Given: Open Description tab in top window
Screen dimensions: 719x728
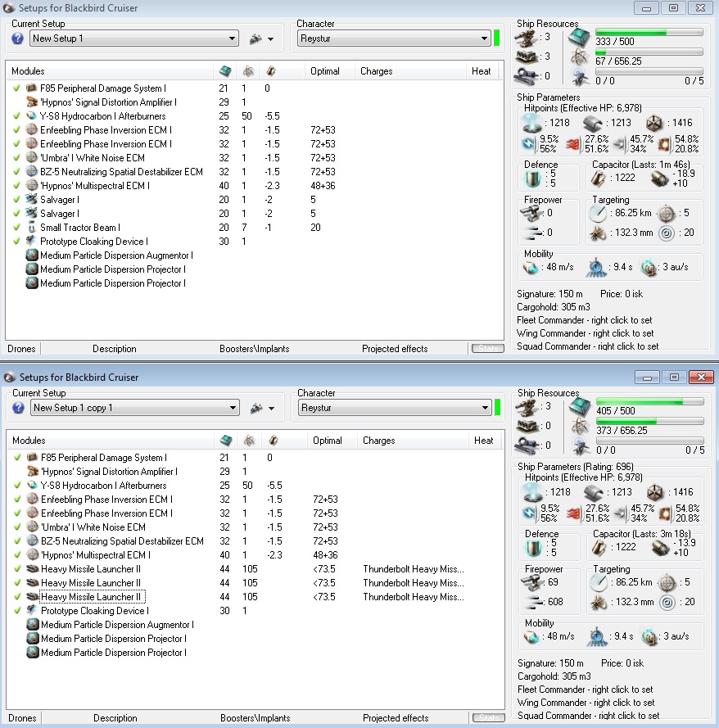Looking at the screenshot, I should tap(114, 349).
